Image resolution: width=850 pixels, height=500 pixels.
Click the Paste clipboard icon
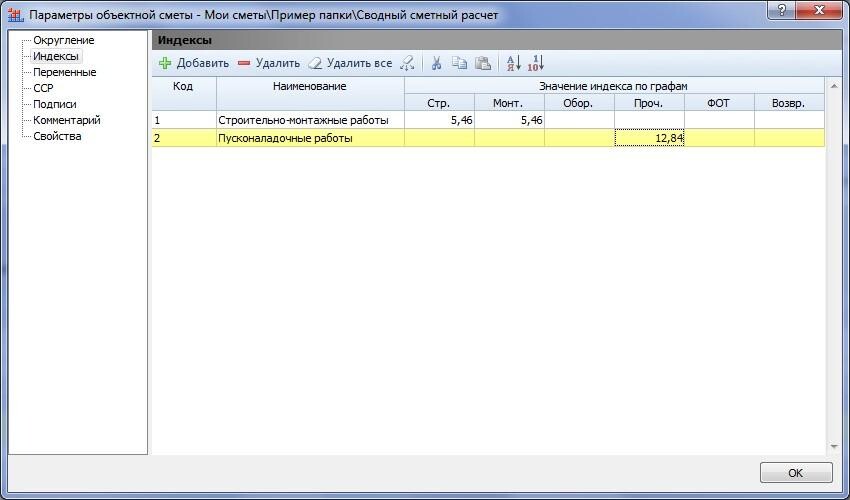482,63
